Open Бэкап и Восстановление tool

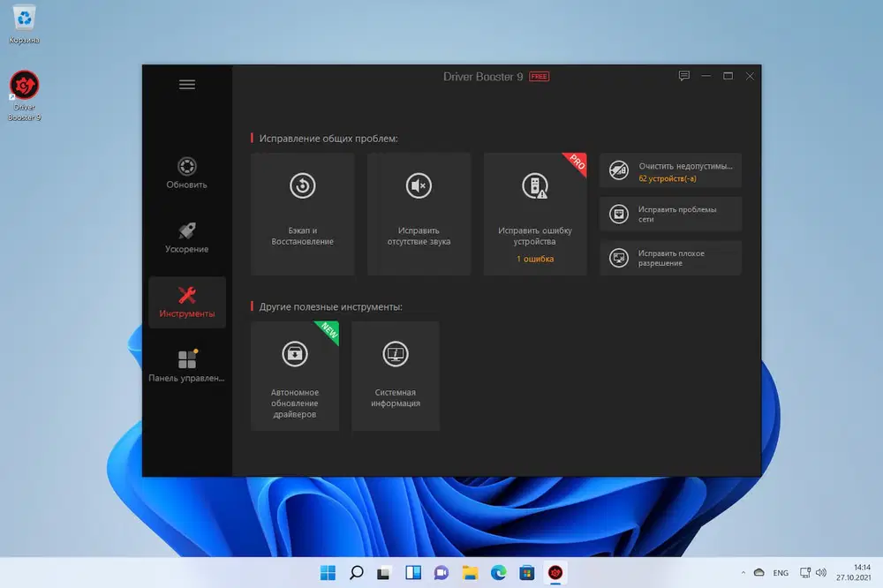tap(302, 214)
